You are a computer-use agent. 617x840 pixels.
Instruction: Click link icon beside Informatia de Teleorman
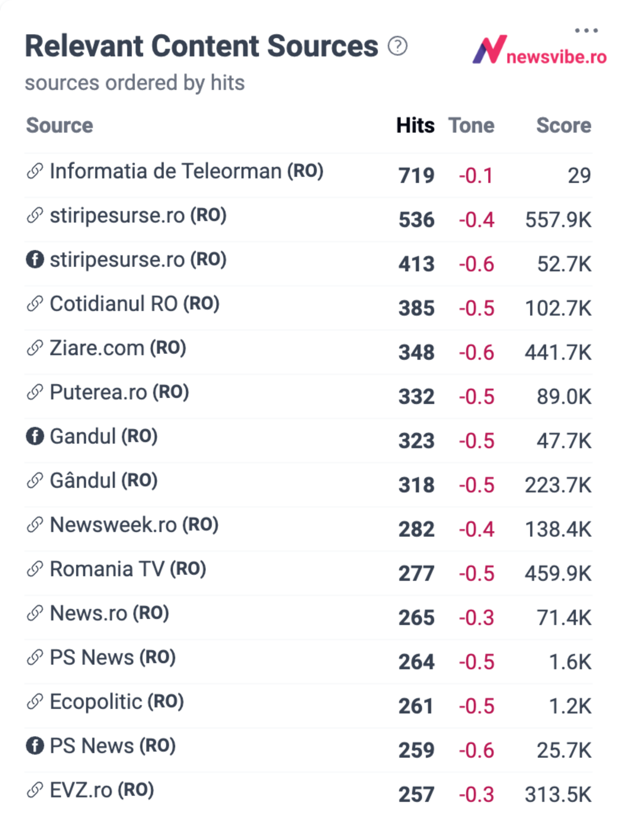35,171
